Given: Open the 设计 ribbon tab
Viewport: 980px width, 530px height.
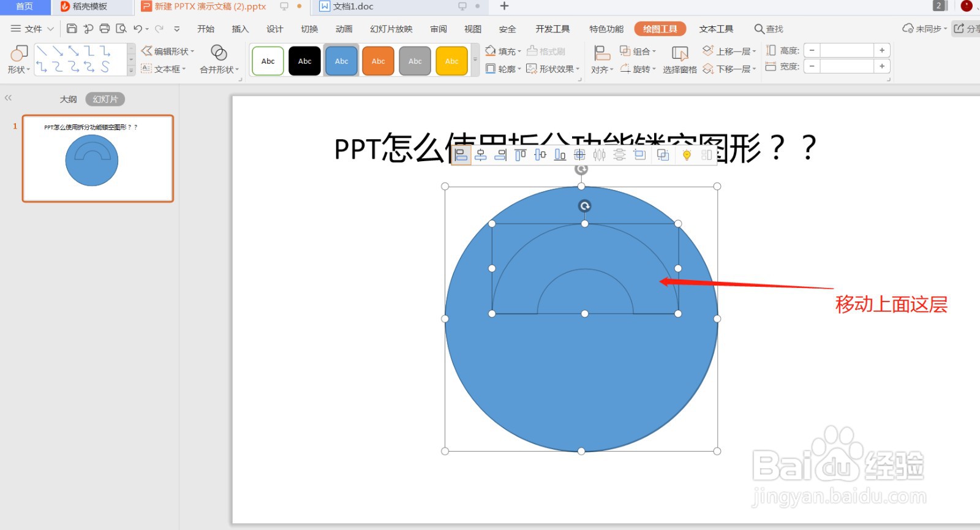Looking at the screenshot, I should point(275,29).
